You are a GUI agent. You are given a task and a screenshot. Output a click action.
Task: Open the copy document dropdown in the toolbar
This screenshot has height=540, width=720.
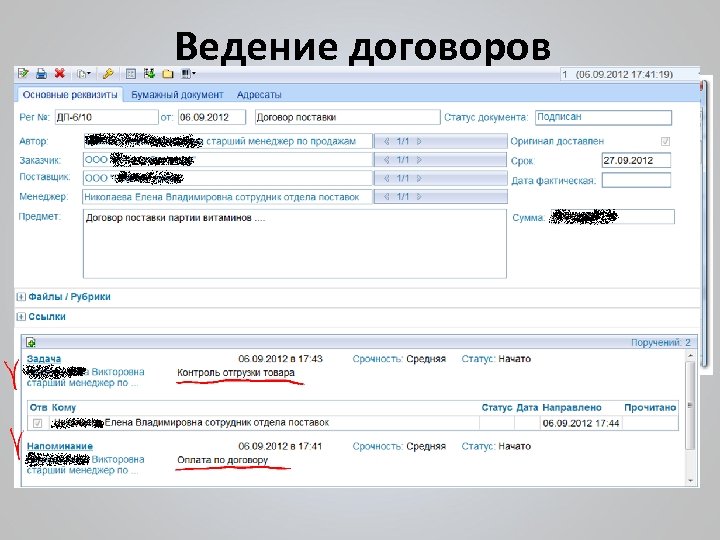coord(84,73)
